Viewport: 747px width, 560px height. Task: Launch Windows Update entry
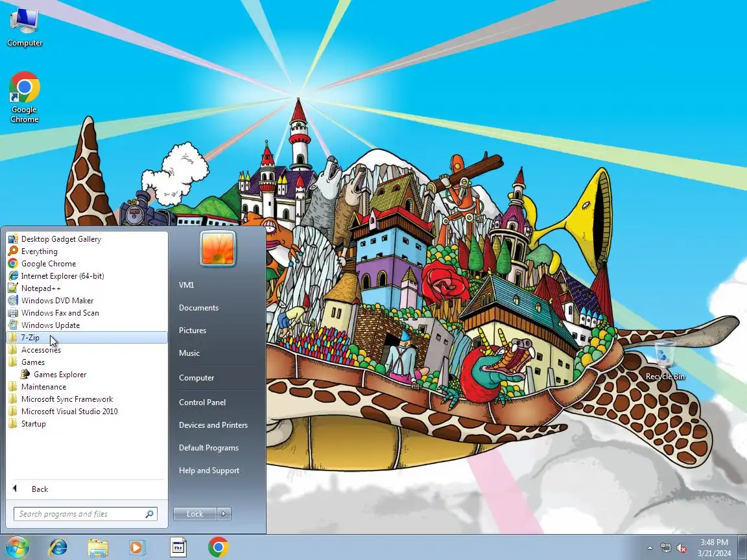coord(87,326)
